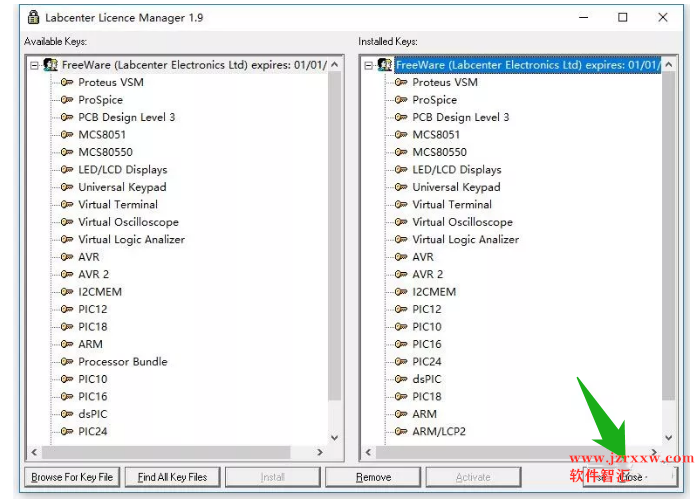
Task: Click key icon beside dsPIC in Available Keys
Action: (67, 414)
